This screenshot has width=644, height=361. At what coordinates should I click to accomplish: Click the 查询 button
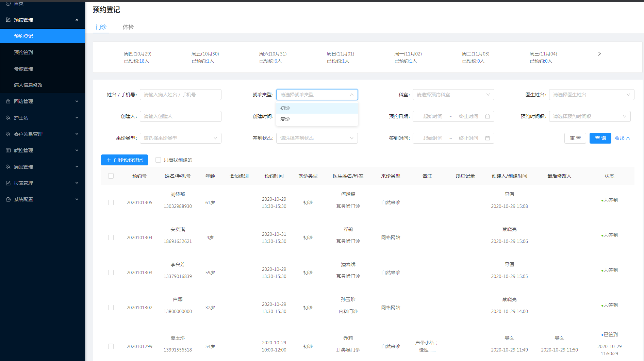[x=600, y=138]
